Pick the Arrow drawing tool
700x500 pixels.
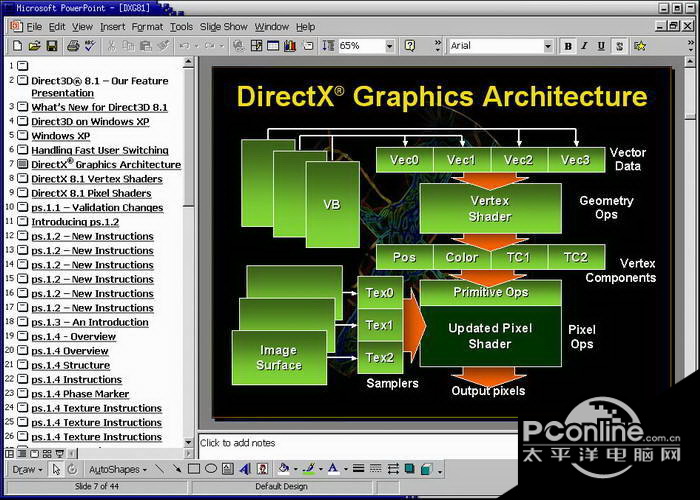point(177,469)
